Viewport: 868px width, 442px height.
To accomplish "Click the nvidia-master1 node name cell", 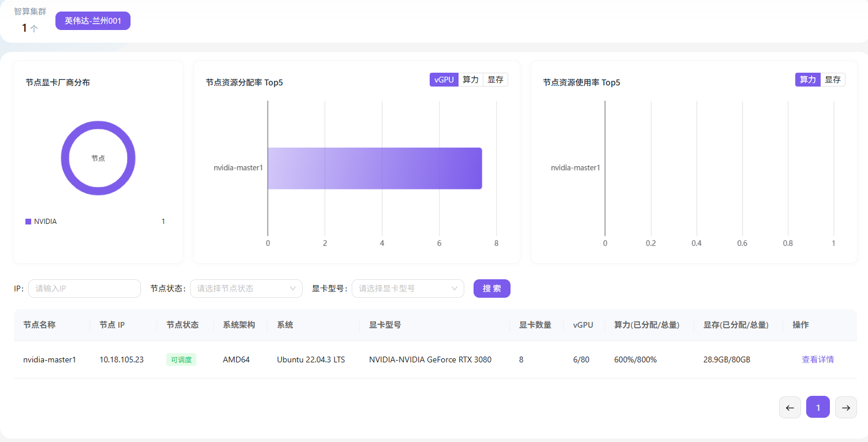I will tap(50, 359).
